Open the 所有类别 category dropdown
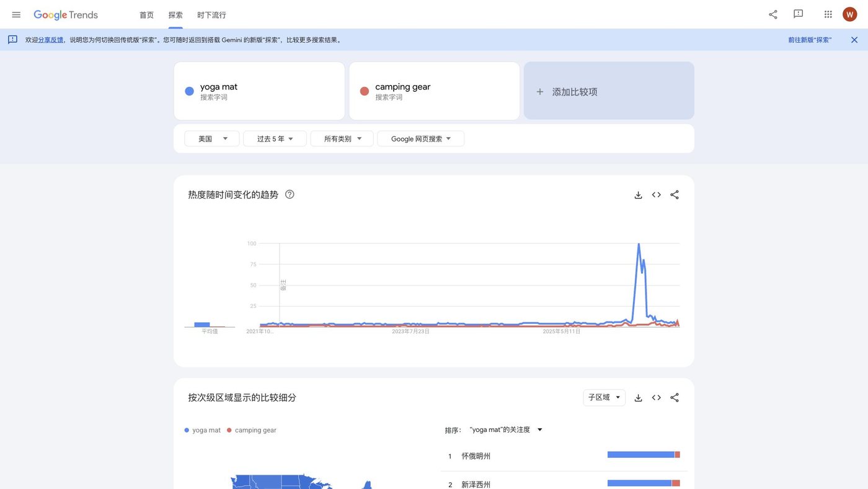 342,138
